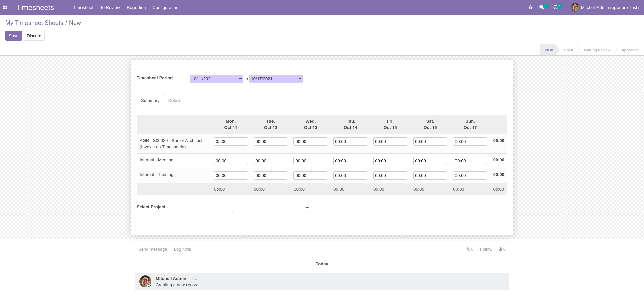
Task: Open the To Review menu
Action: pos(110,7)
